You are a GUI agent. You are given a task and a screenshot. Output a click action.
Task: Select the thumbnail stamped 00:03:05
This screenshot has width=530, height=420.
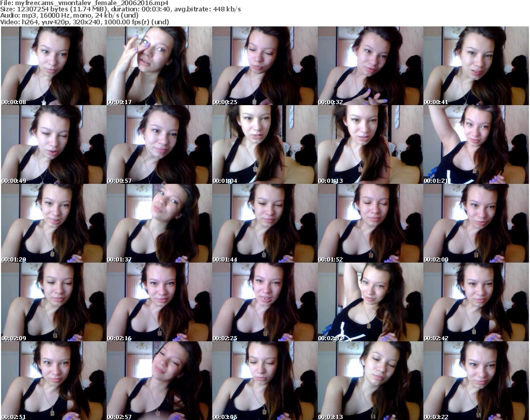[x=264, y=381]
